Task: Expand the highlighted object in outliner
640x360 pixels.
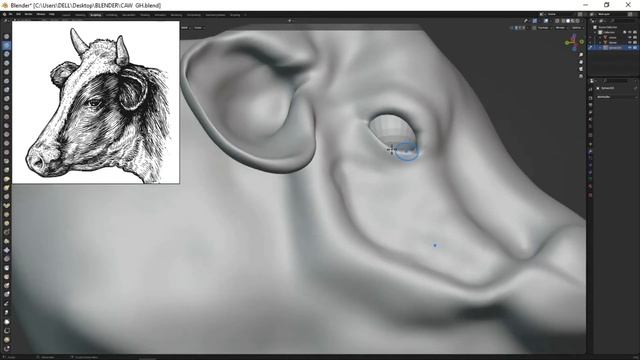Action: point(600,47)
